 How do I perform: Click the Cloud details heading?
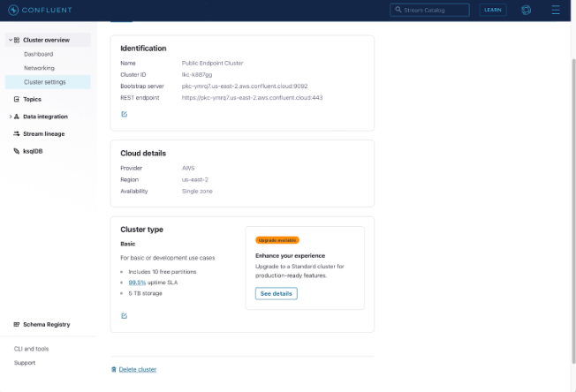[143, 153]
